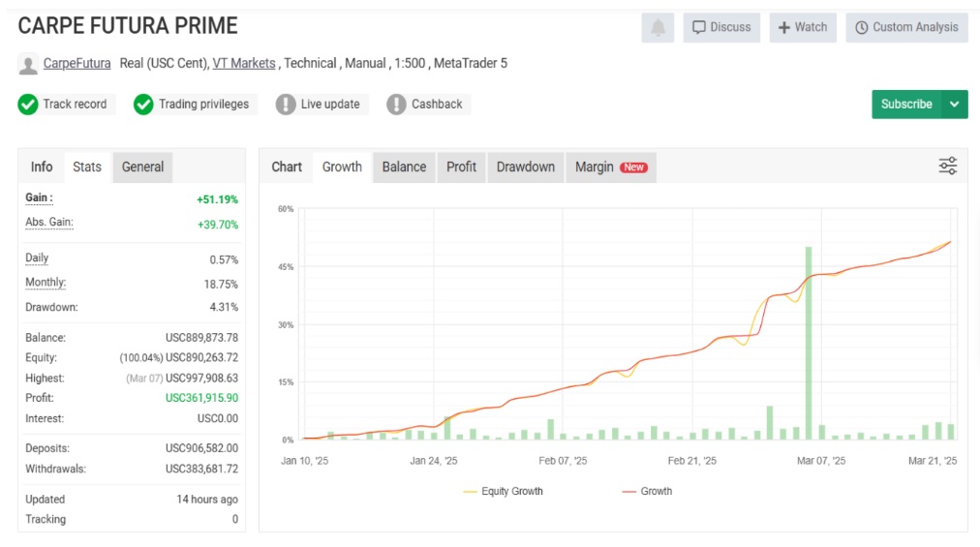Click the red New badge on Margin
This screenshot has height=547, width=980.
[633, 167]
